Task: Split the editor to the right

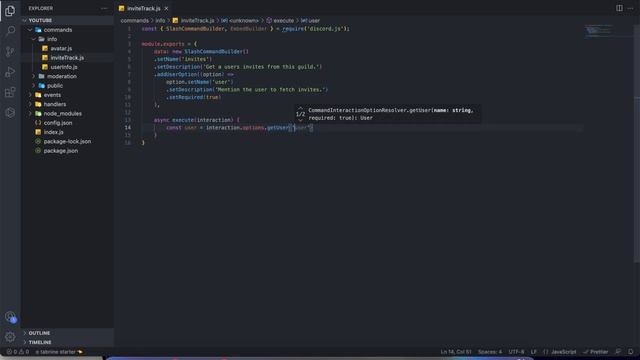Action: coord(619,8)
